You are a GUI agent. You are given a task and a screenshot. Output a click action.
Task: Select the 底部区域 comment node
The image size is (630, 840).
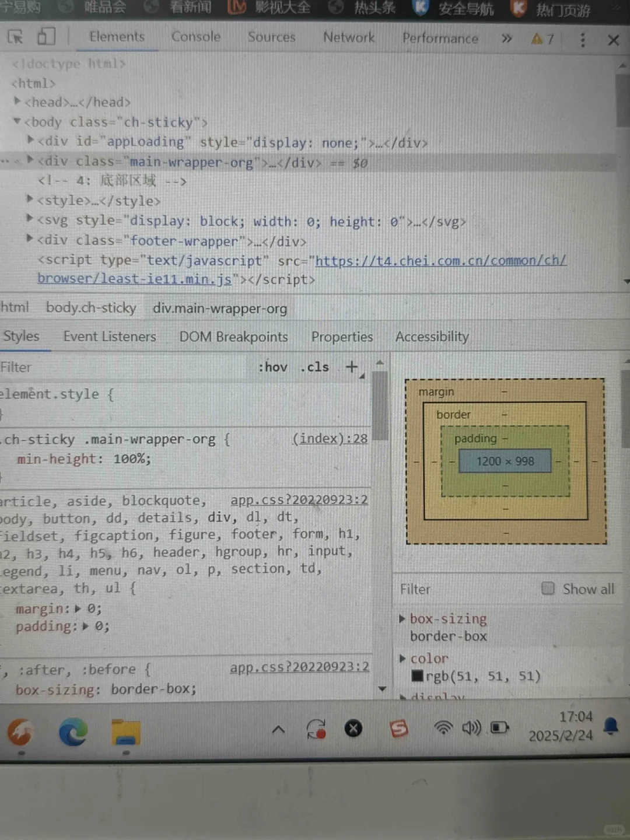pyautogui.click(x=112, y=180)
